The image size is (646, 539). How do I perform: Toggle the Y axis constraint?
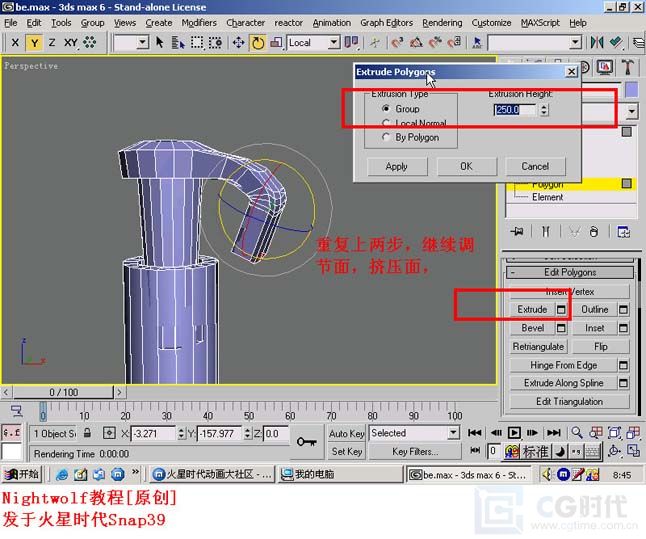pyautogui.click(x=34, y=42)
